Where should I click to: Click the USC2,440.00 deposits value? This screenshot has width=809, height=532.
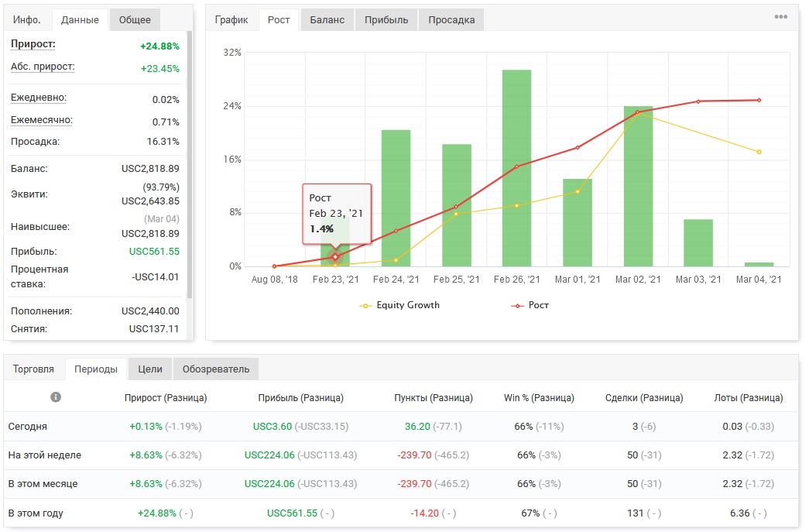click(x=151, y=311)
